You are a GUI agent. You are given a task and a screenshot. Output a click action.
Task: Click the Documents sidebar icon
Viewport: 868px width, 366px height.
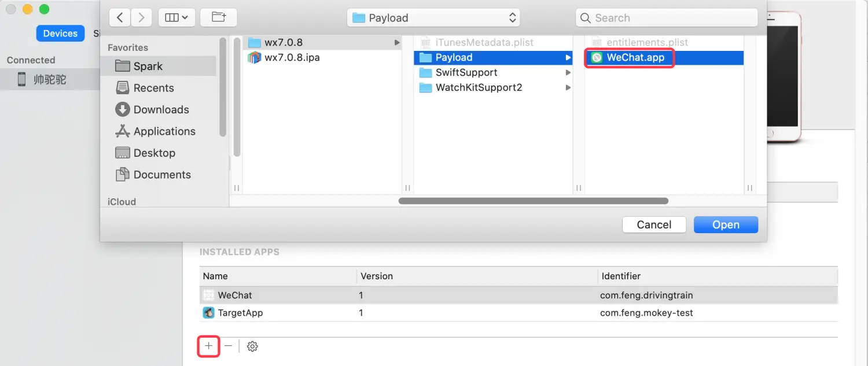(122, 175)
